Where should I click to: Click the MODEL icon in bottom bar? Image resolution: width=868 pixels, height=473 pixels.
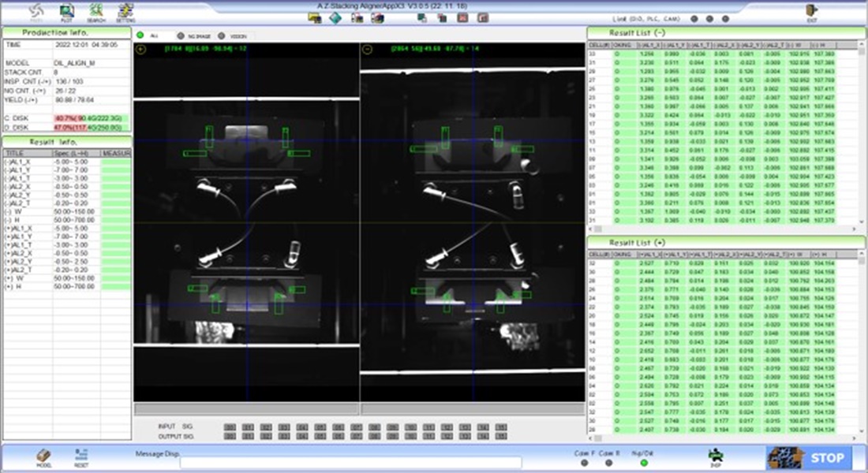point(45,456)
